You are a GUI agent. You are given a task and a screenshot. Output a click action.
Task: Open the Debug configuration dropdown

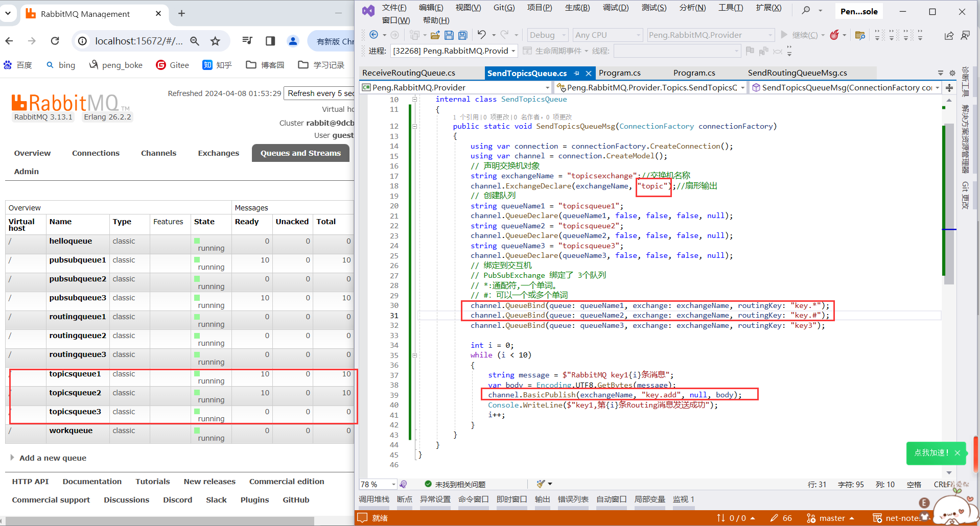pos(548,35)
